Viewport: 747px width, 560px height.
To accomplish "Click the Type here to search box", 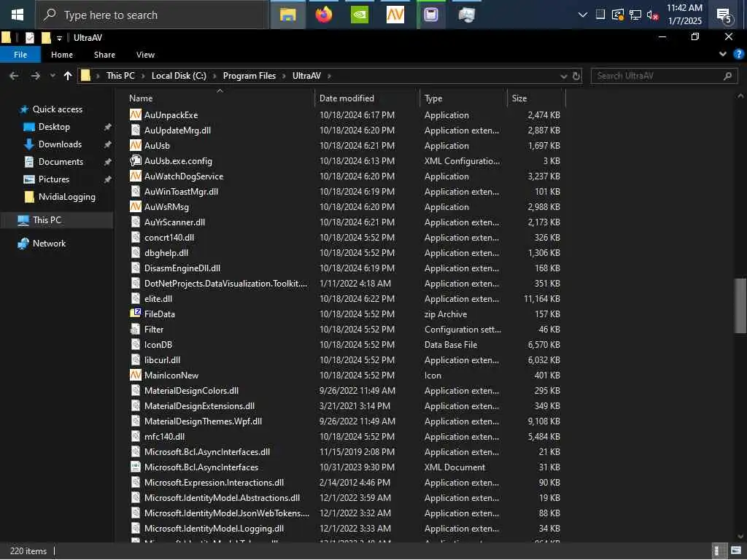I will (152, 15).
